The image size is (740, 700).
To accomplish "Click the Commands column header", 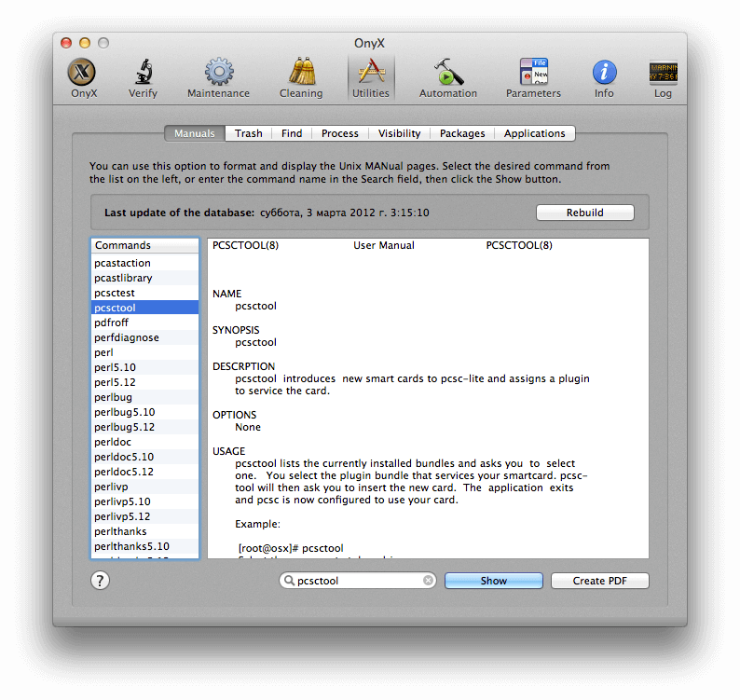I will pyautogui.click(x=144, y=245).
